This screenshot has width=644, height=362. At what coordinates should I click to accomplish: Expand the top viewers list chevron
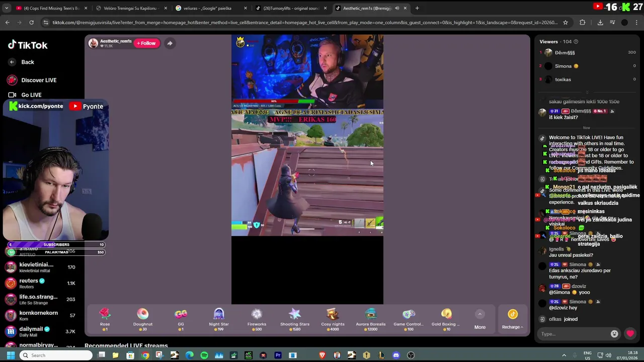click(587, 93)
